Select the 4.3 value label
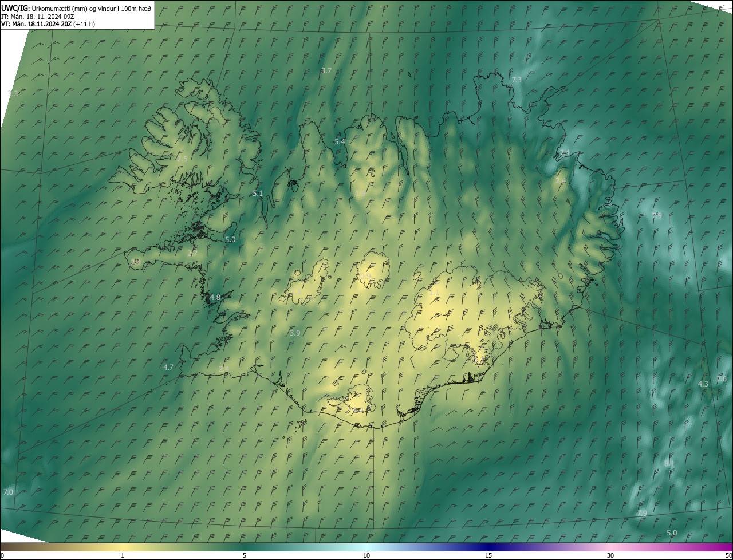Screen dimensions: 733x560 click(x=703, y=384)
